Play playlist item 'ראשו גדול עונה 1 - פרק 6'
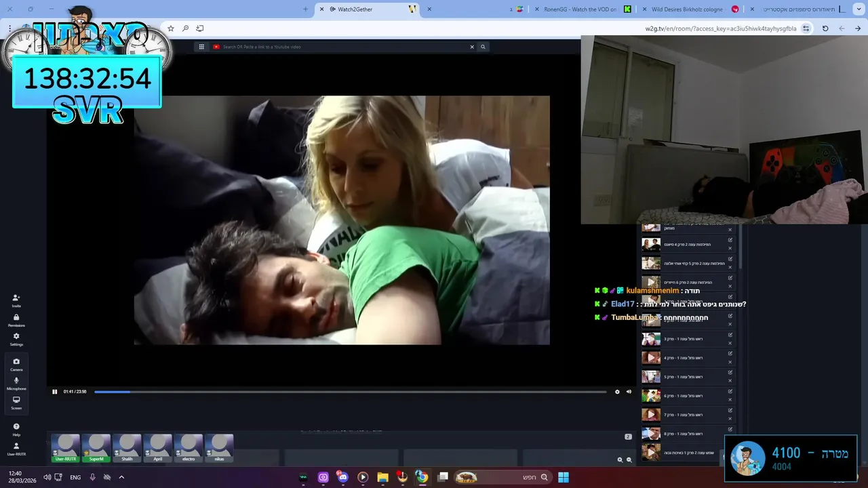This screenshot has width=868, height=488. (687, 396)
